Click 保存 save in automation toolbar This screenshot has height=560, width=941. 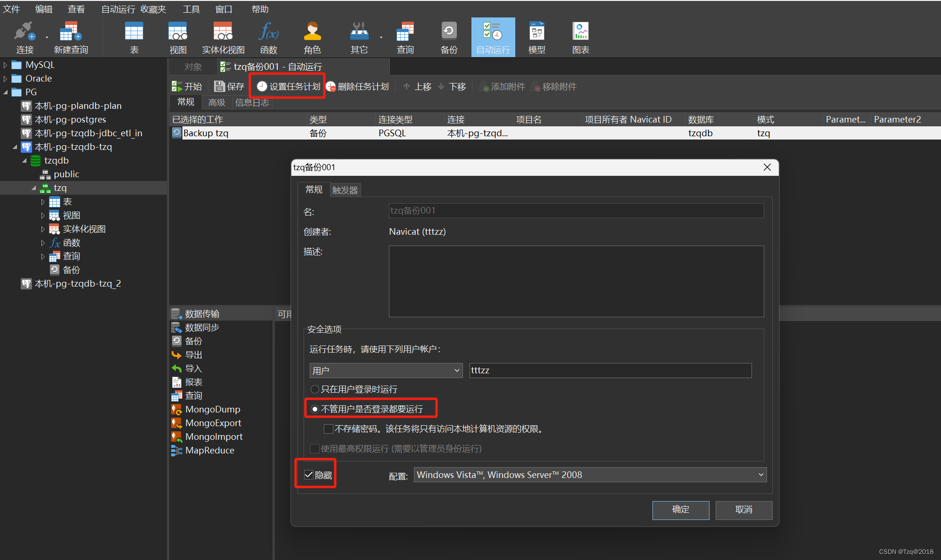click(x=229, y=86)
